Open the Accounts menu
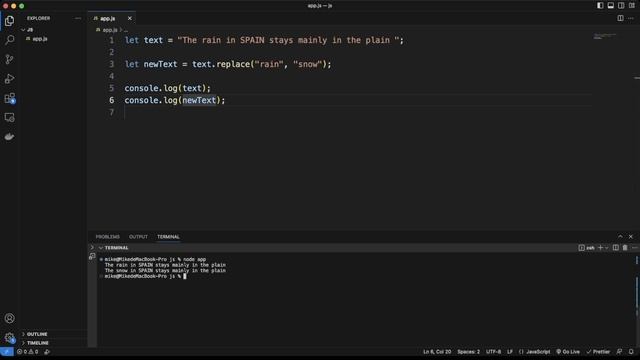 (x=9, y=318)
